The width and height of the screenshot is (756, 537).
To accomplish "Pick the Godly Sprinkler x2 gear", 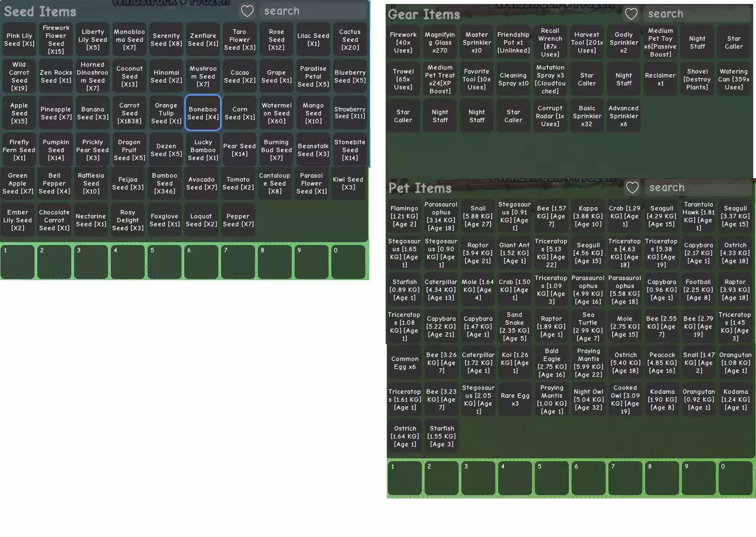I will coord(624,42).
